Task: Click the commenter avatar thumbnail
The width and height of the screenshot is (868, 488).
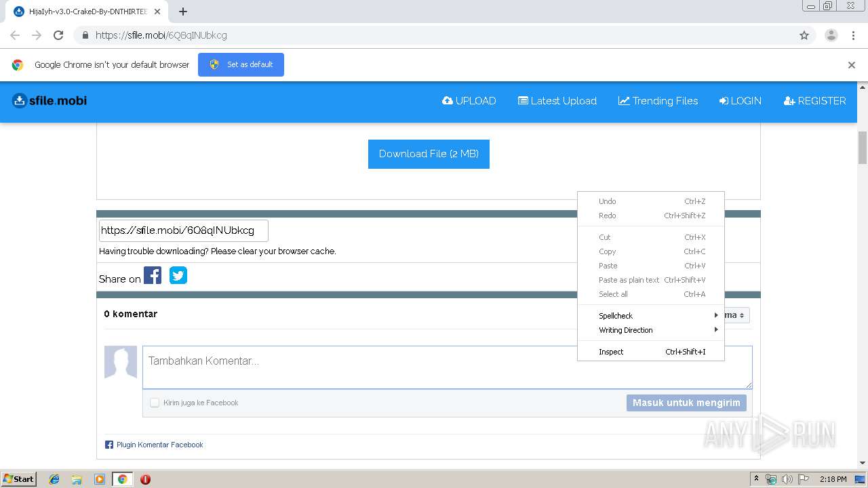Action: pos(121,362)
